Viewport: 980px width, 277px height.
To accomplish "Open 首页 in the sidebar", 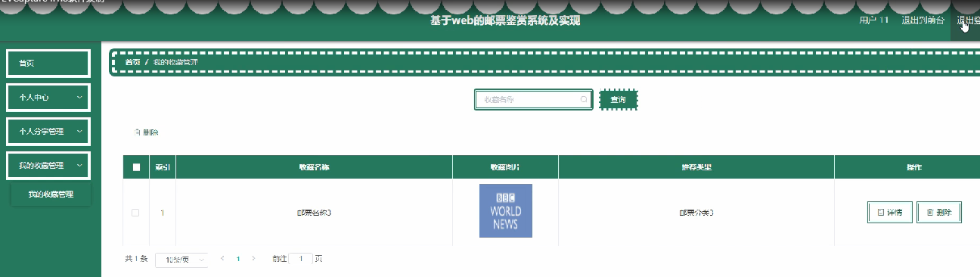I will pos(48,63).
